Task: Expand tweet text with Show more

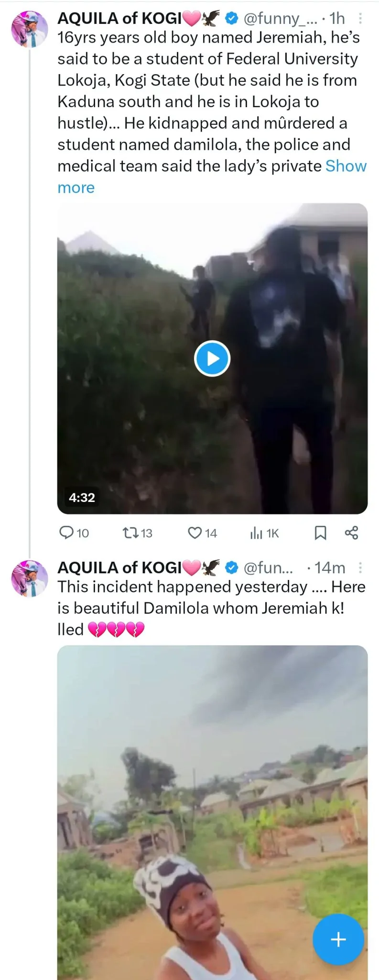Action: pyautogui.click(x=346, y=166)
